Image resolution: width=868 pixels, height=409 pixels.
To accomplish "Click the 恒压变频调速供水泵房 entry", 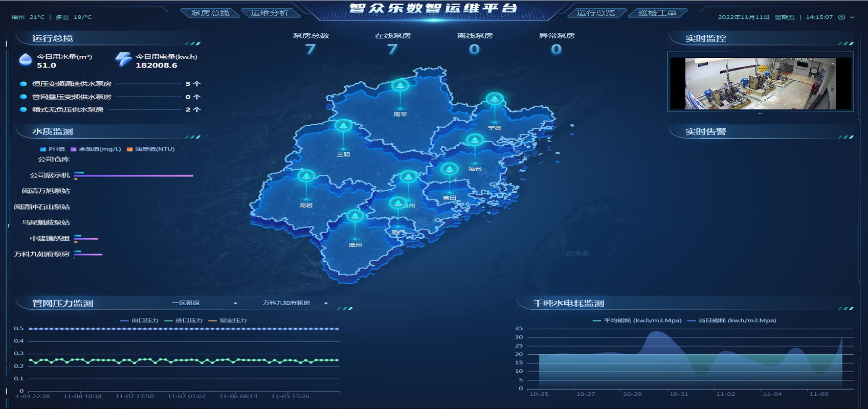I will 72,84.
